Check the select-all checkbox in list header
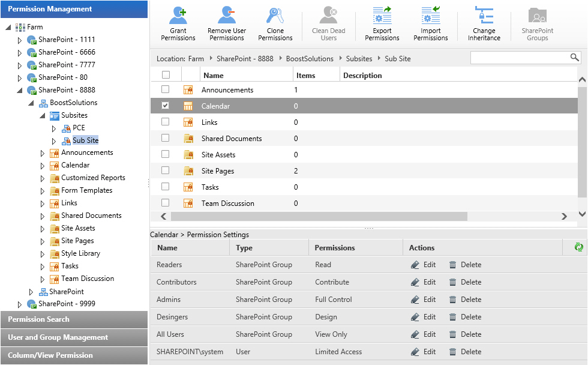 pyautogui.click(x=165, y=74)
